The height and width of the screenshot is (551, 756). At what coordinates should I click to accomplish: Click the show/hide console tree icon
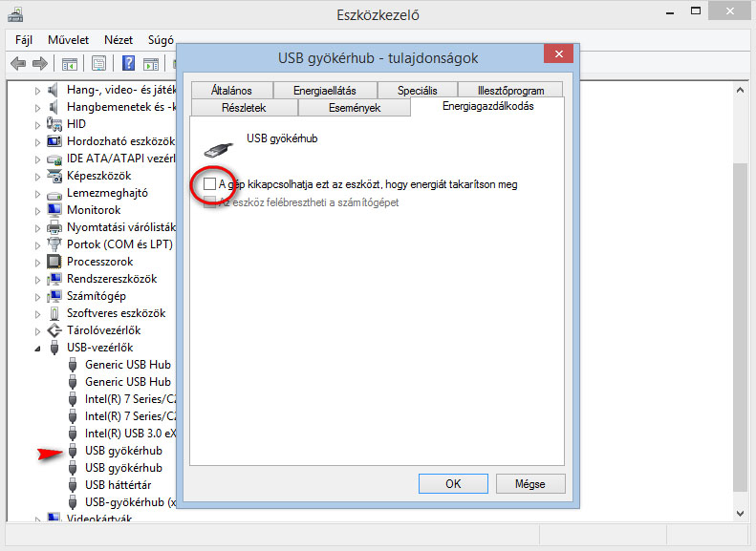click(x=69, y=64)
